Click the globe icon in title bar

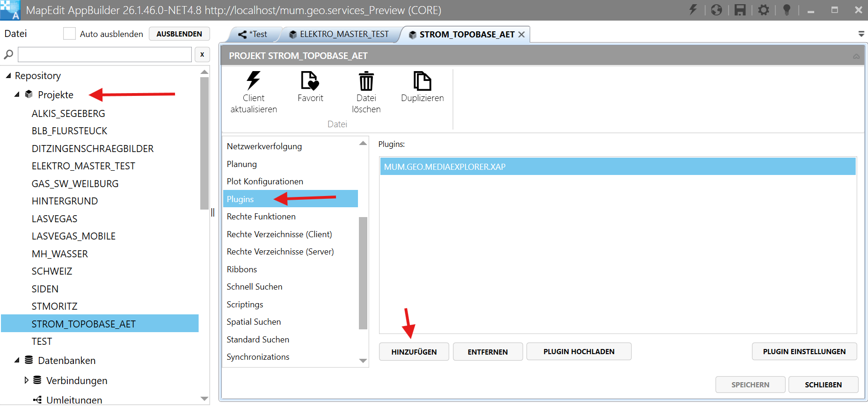pyautogui.click(x=716, y=10)
